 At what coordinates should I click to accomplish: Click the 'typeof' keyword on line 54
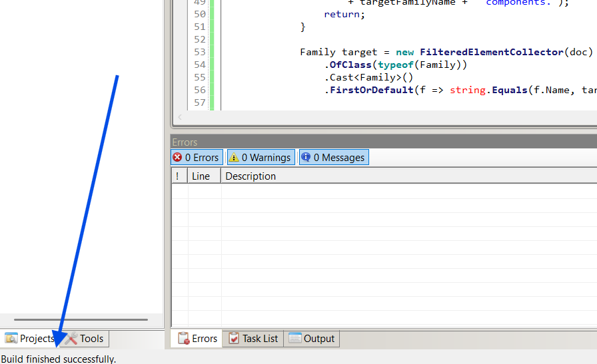395,65
